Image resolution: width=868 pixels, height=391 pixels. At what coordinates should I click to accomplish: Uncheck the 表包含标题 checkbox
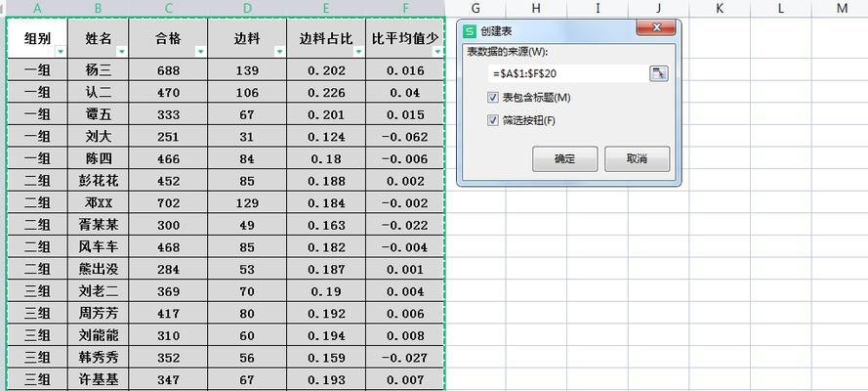(493, 98)
